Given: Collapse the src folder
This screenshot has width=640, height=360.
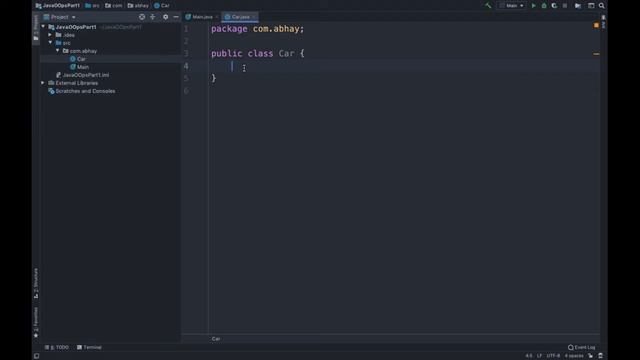Looking at the screenshot, I should tap(50, 43).
